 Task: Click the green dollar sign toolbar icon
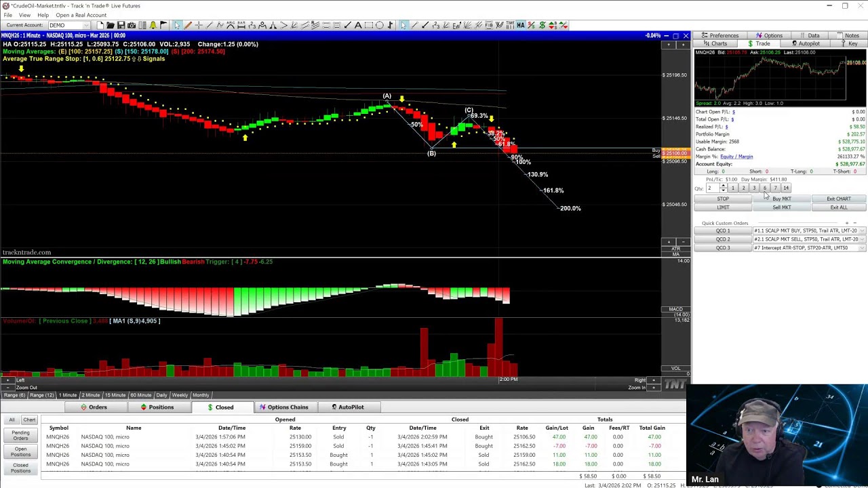pos(542,25)
